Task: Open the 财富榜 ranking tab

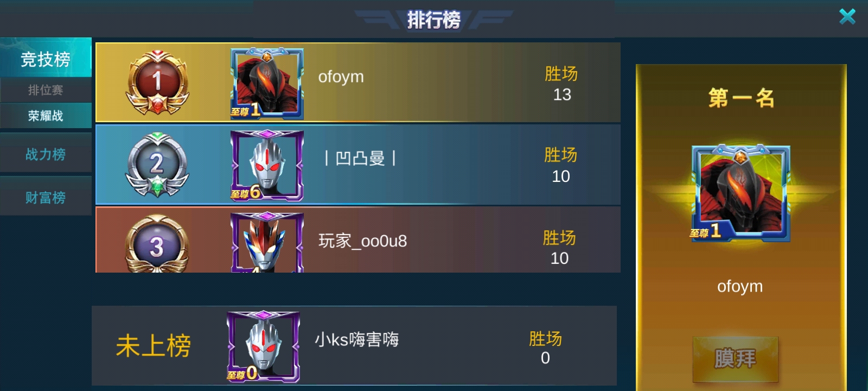Action: click(x=46, y=197)
